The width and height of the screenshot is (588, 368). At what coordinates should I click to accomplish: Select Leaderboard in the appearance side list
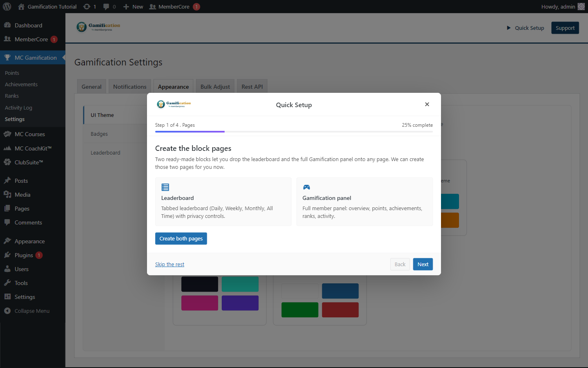point(116,153)
